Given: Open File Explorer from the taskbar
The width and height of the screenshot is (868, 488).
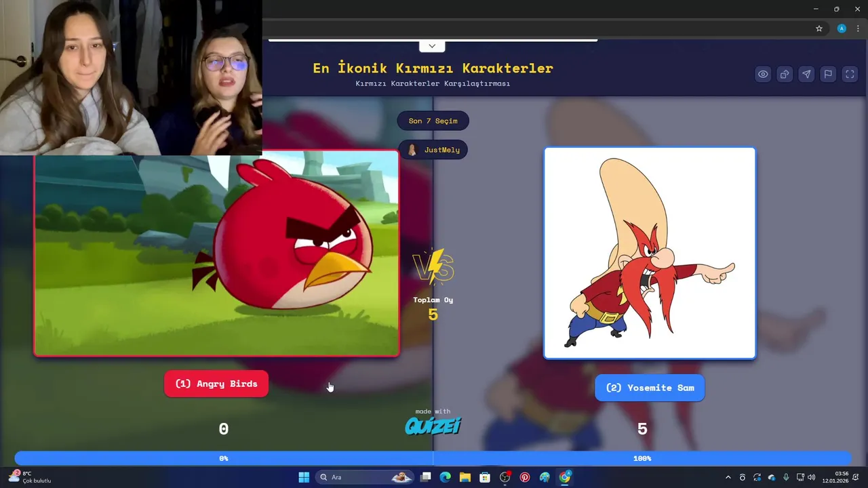Looking at the screenshot, I should coord(465,477).
